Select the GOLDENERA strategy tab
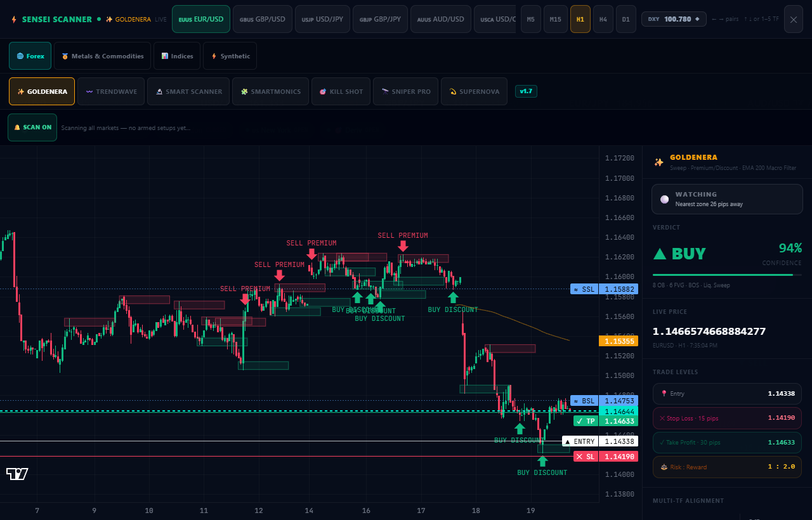Screen dimensions: 812x520 pyautogui.click(x=42, y=91)
